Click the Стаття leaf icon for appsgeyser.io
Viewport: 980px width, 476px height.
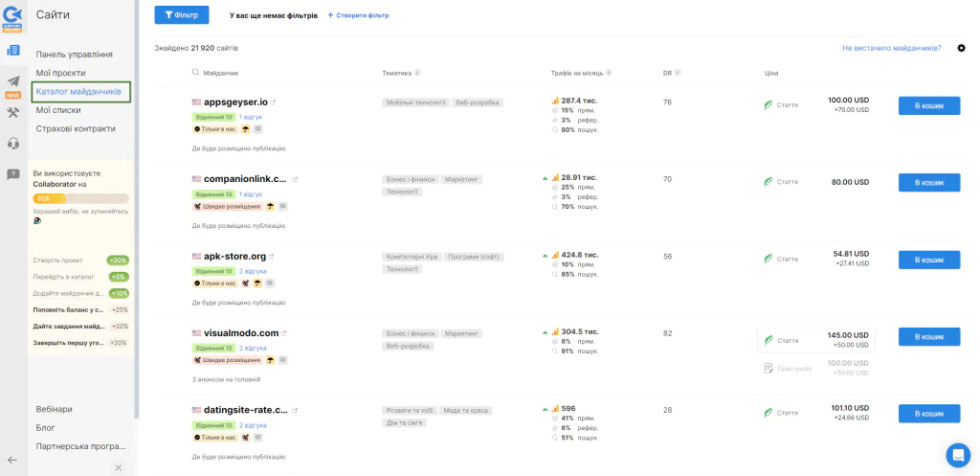pos(768,104)
